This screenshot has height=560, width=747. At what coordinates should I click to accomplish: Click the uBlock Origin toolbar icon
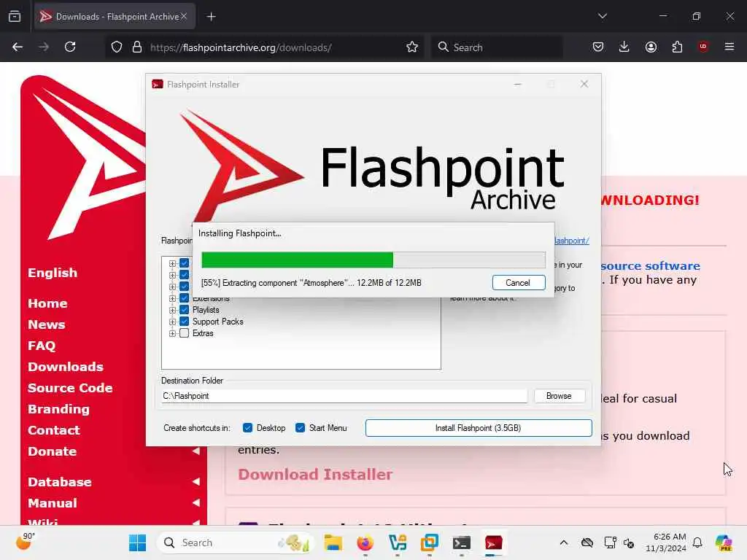703,47
